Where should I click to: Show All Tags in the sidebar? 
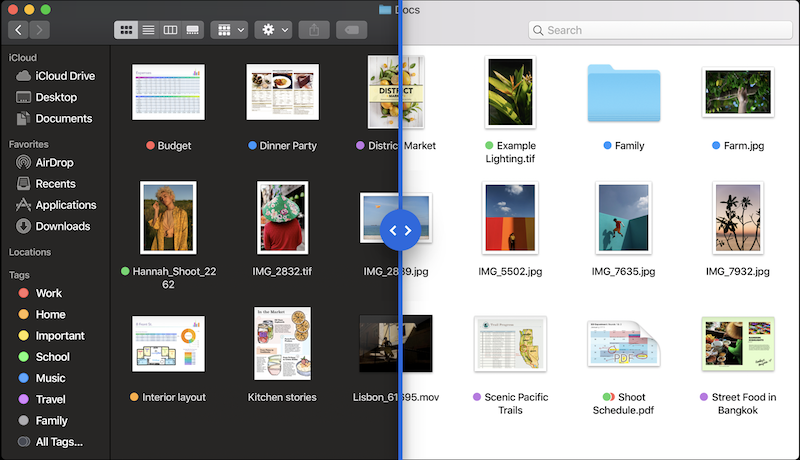coord(58,442)
